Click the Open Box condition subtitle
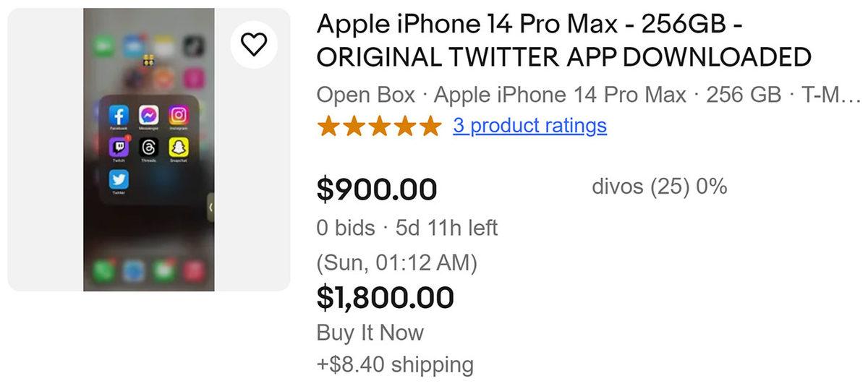Screen dimensions: 868x389 365,95
